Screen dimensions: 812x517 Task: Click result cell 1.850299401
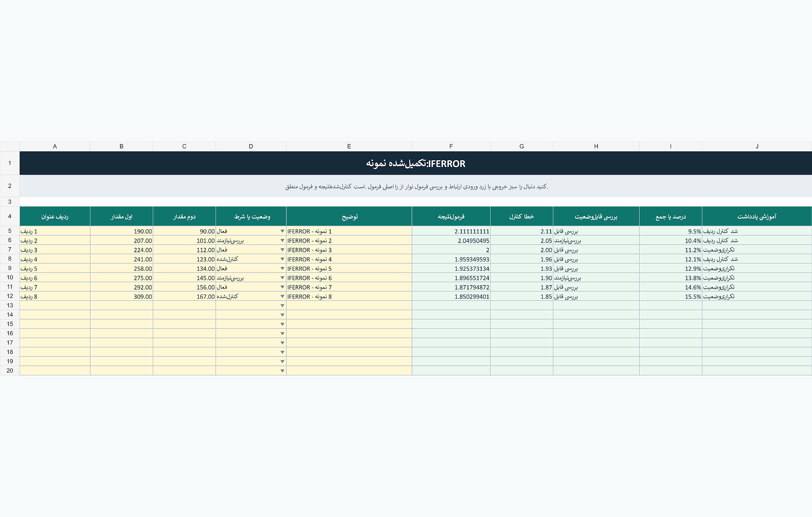(451, 297)
